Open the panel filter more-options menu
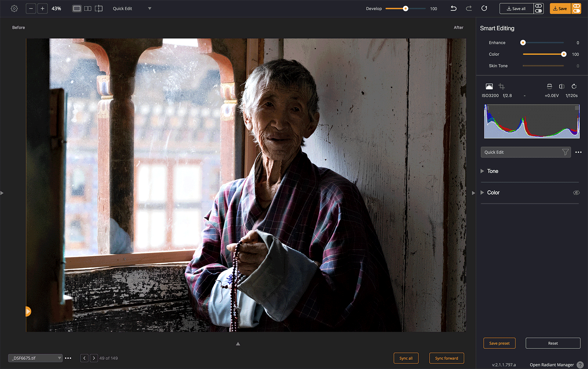The height and width of the screenshot is (369, 588). click(578, 152)
